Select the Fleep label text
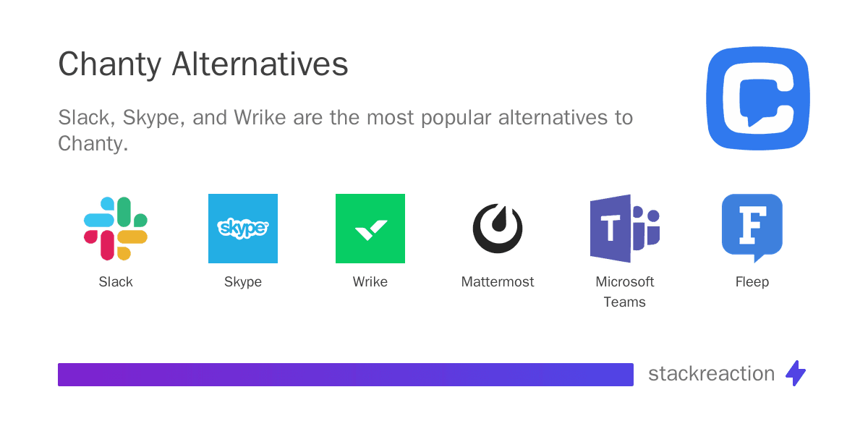This screenshot has width=868, height=434. point(752,283)
